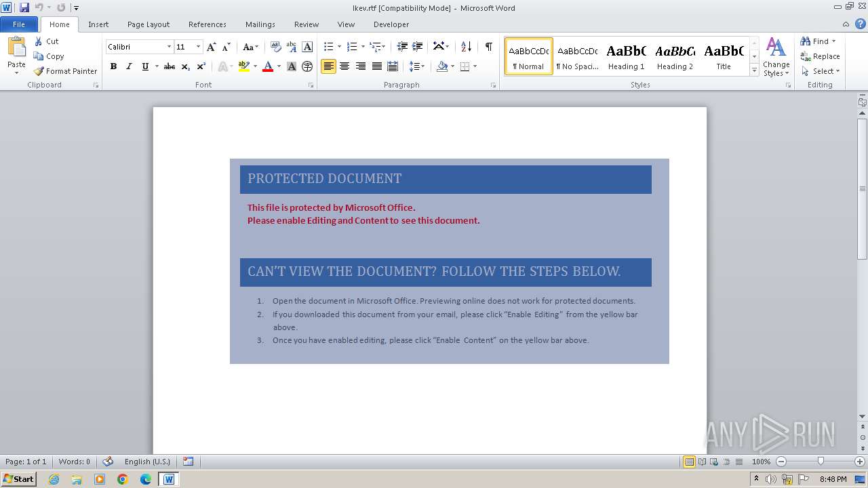The height and width of the screenshot is (488, 868).
Task: Click the Sort icon
Action: pyautogui.click(x=466, y=47)
